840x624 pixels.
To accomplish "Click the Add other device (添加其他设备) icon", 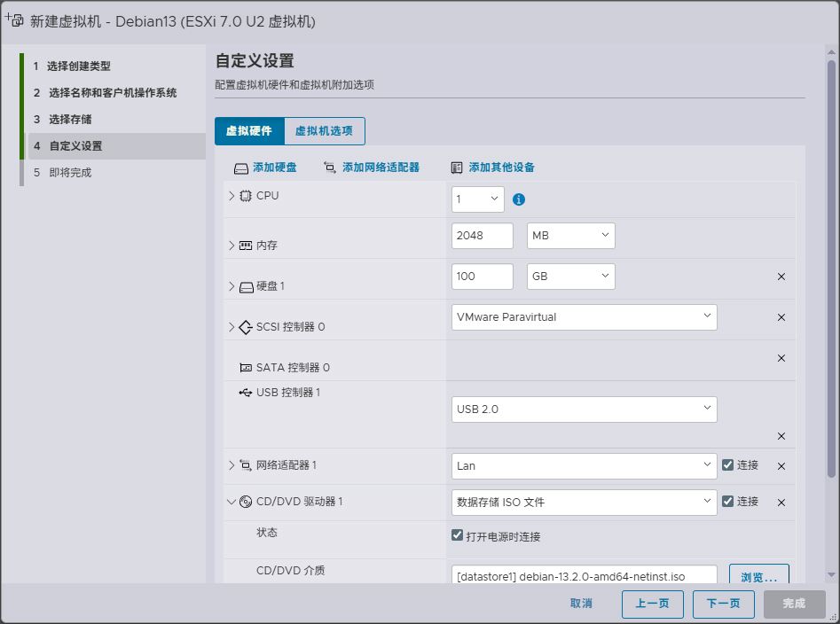I will click(457, 168).
